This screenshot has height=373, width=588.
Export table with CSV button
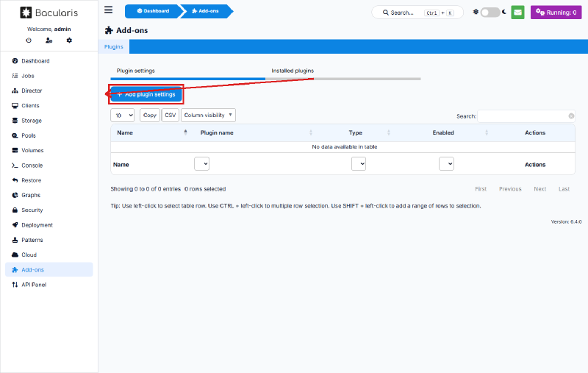pyautogui.click(x=171, y=116)
